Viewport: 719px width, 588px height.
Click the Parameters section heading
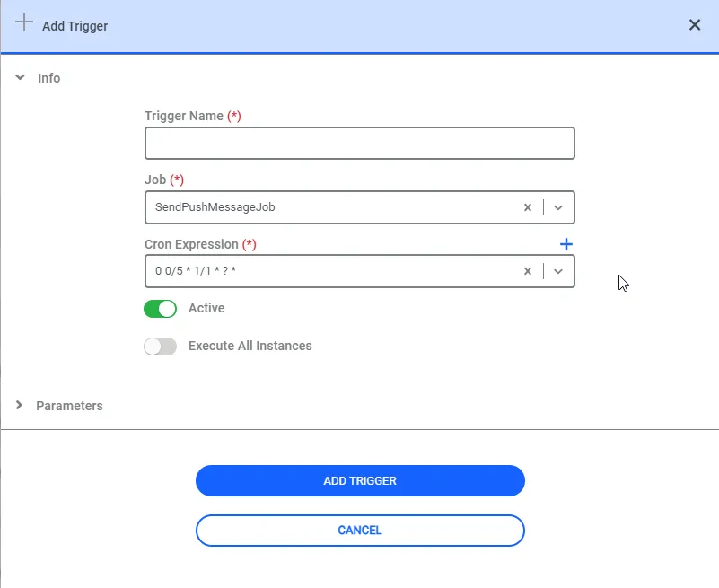click(69, 406)
